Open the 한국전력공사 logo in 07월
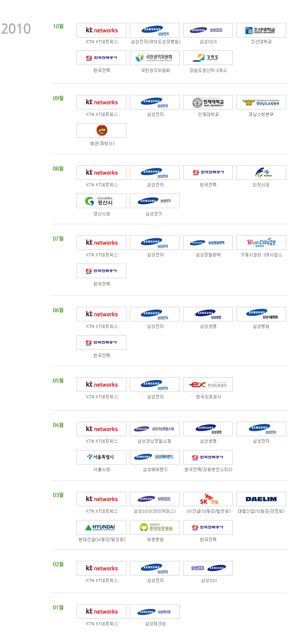Image resolution: width=288 pixels, height=644 pixels. pyautogui.click(x=101, y=271)
